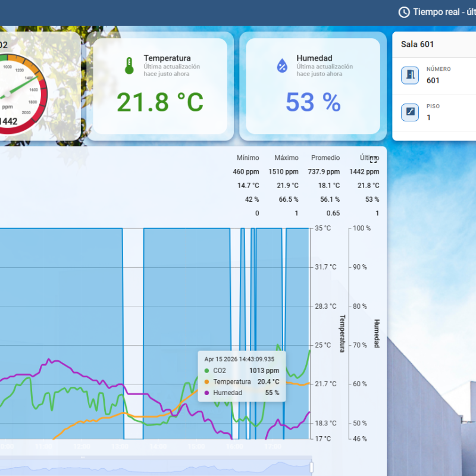
Task: Click the 21.8 °C temperature reading
Action: (159, 102)
